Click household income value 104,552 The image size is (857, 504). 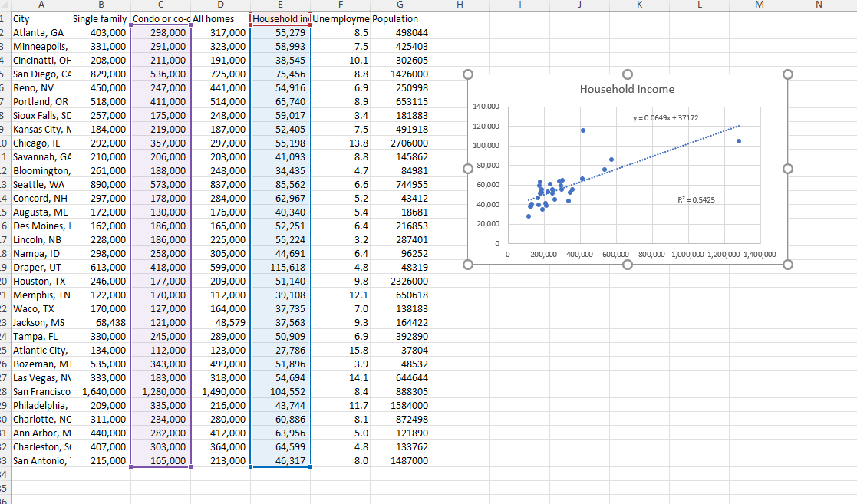(280, 391)
